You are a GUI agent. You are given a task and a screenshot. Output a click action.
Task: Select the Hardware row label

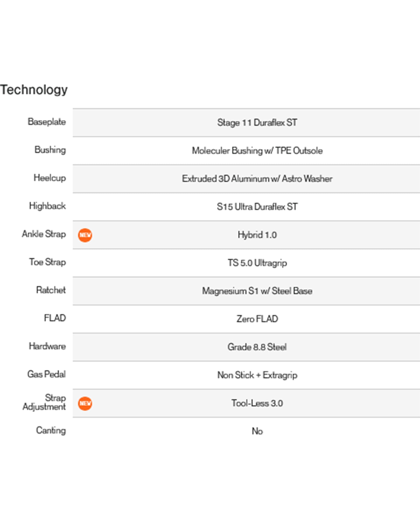click(47, 346)
